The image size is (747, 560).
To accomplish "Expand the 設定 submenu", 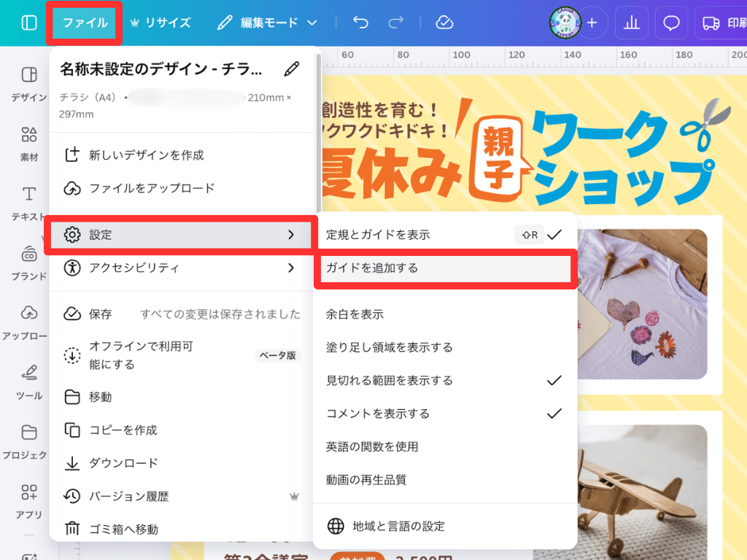I will tap(180, 235).
